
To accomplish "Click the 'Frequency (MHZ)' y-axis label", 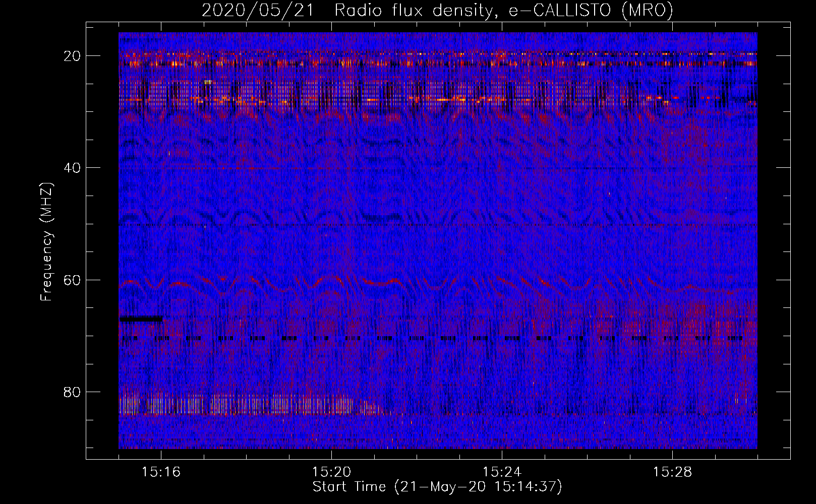I will [x=46, y=242].
